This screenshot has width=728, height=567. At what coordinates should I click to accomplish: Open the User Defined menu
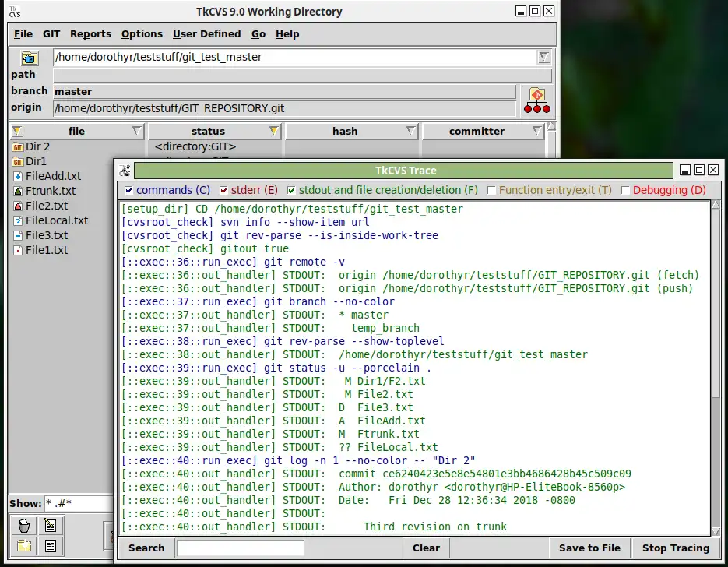206,34
